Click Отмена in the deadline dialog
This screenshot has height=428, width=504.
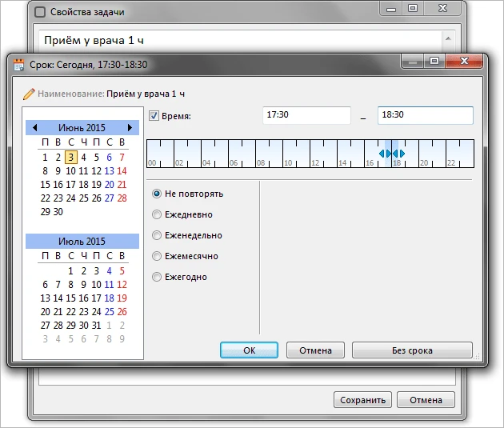(315, 350)
